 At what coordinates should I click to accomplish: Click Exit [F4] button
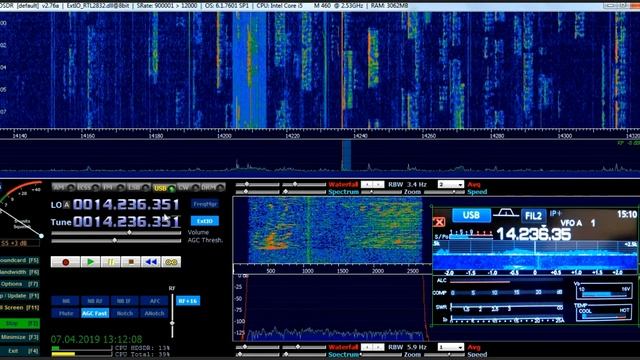click(x=20, y=351)
